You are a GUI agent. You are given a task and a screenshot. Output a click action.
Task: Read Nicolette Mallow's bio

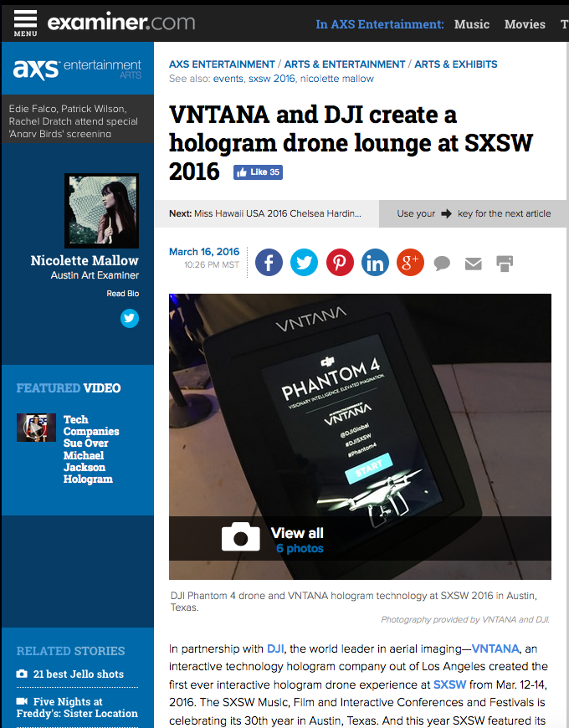122,294
